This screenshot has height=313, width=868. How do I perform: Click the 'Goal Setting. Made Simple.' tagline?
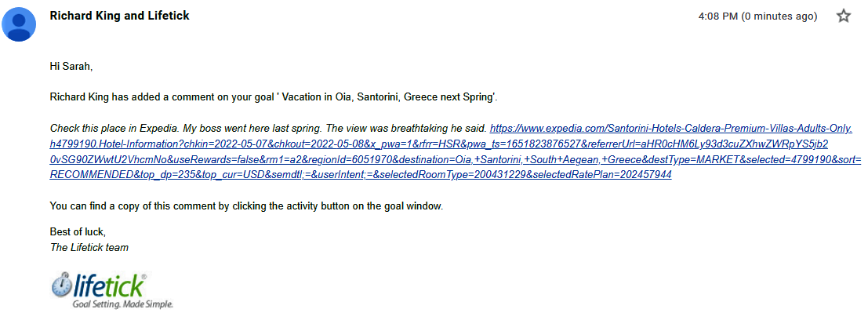pyautogui.click(x=123, y=304)
